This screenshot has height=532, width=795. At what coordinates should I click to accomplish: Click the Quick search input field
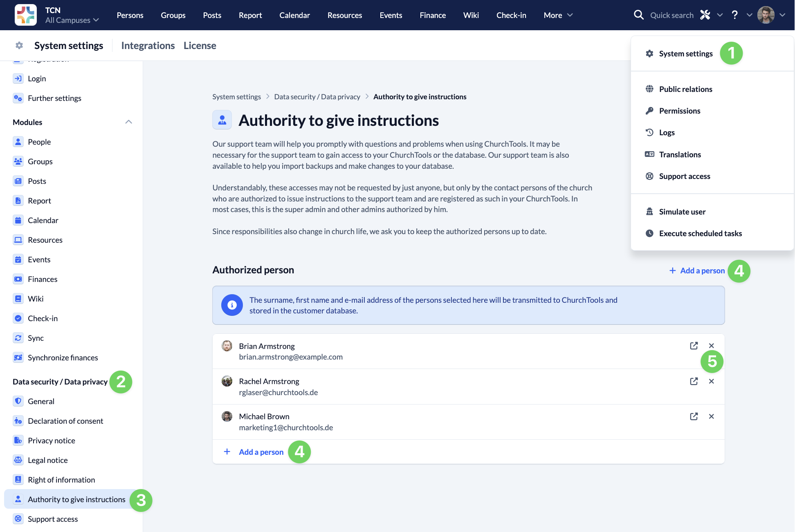tap(671, 15)
